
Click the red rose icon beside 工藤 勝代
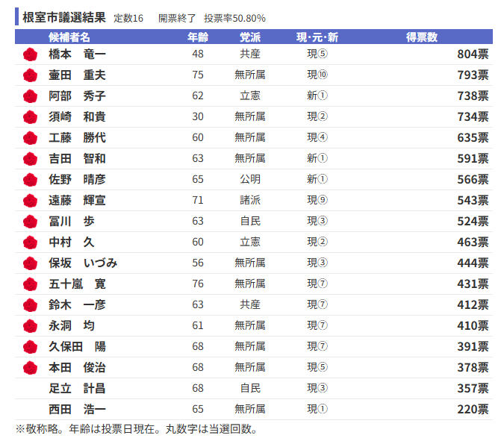coord(30,138)
